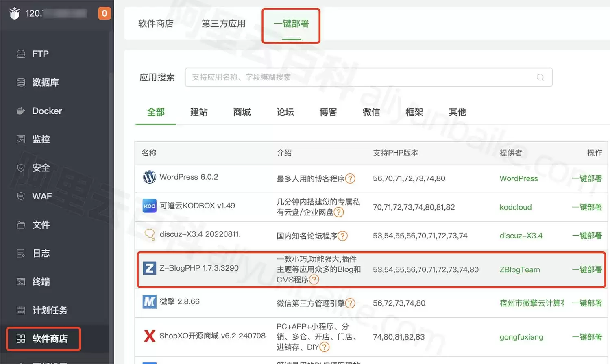610x364 pixels.
Task: Click the 日志 log icon
Action: click(x=21, y=253)
